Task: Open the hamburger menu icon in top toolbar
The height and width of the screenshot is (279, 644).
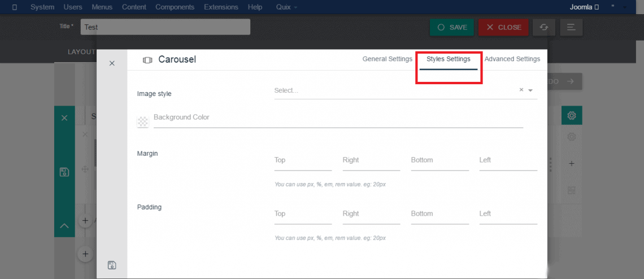Action: click(571, 27)
